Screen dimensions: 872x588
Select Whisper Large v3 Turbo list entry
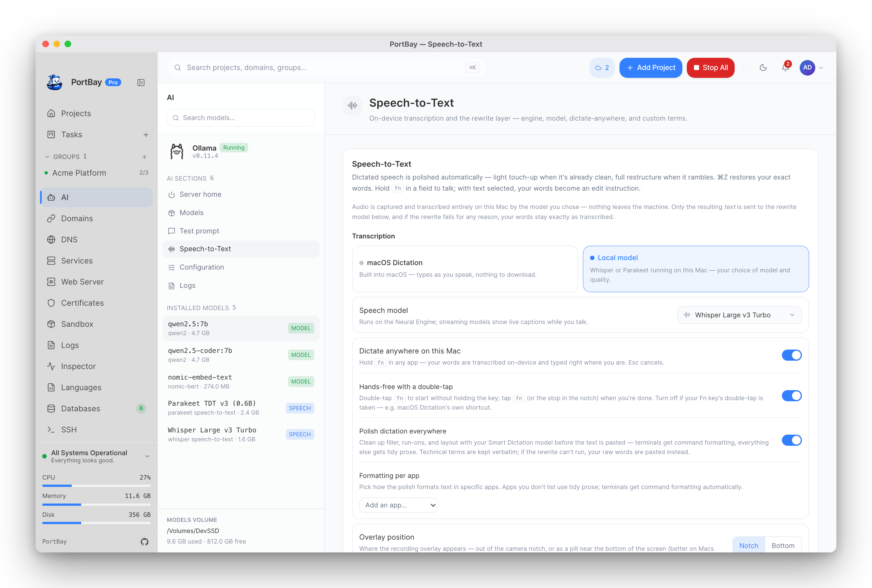(x=241, y=434)
